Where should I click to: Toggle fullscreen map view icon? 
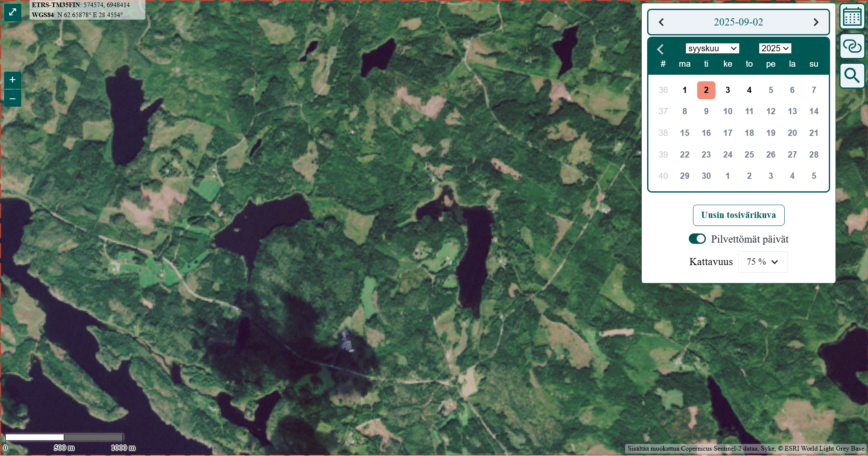[x=13, y=12]
